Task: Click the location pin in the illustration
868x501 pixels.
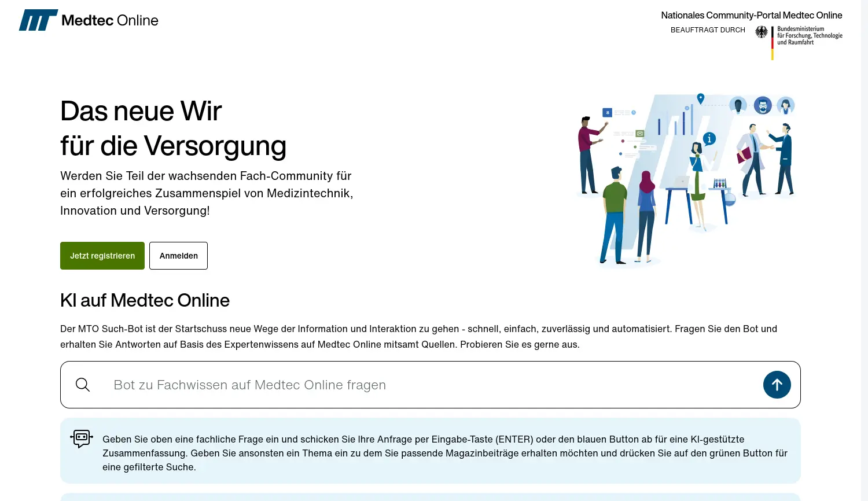Action: point(701,98)
